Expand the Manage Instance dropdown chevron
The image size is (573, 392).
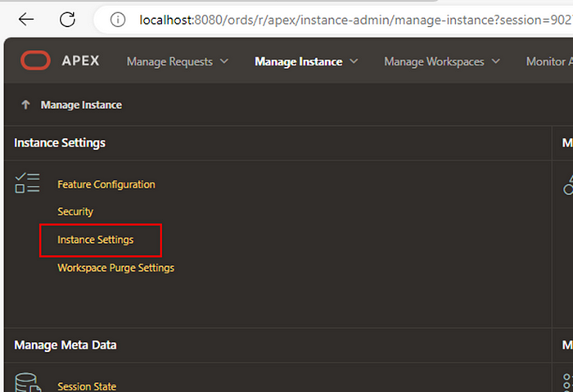pyautogui.click(x=354, y=61)
